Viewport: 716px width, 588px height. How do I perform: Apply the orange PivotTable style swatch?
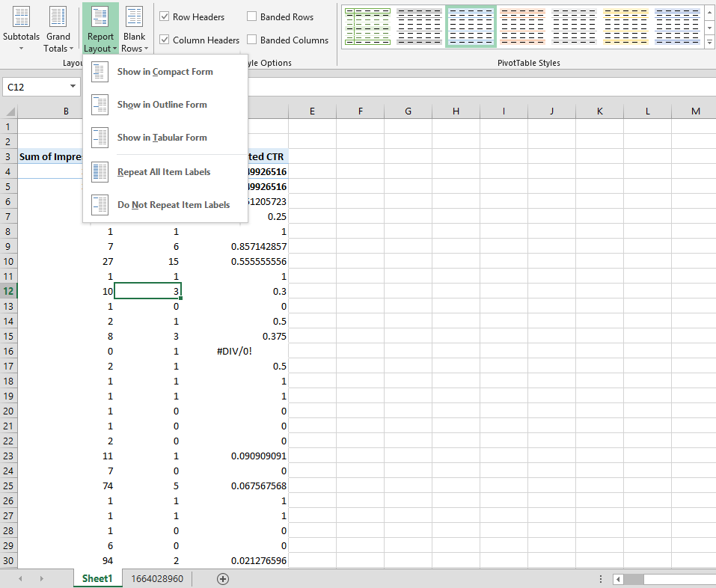522,27
